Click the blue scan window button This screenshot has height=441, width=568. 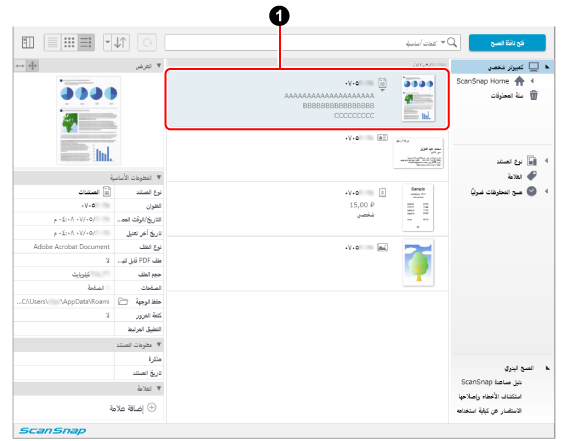(507, 43)
